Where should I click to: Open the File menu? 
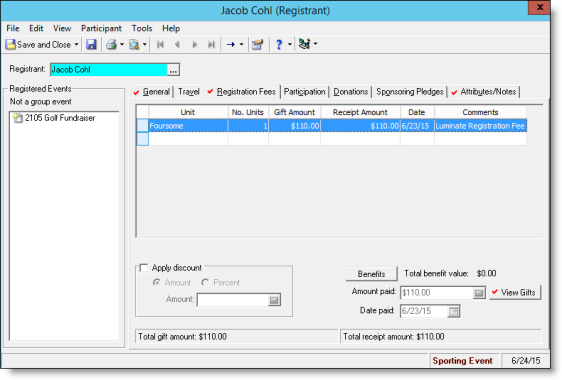13,28
